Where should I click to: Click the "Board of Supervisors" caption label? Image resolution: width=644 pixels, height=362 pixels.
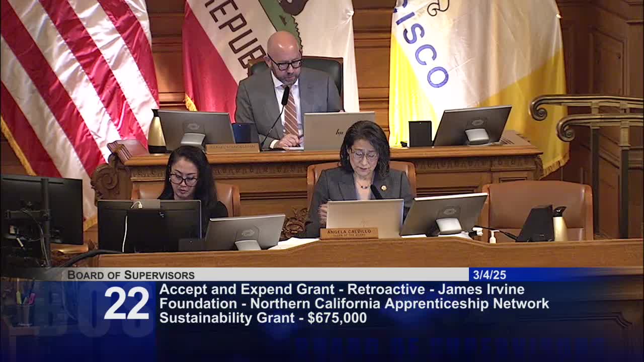pyautogui.click(x=131, y=275)
